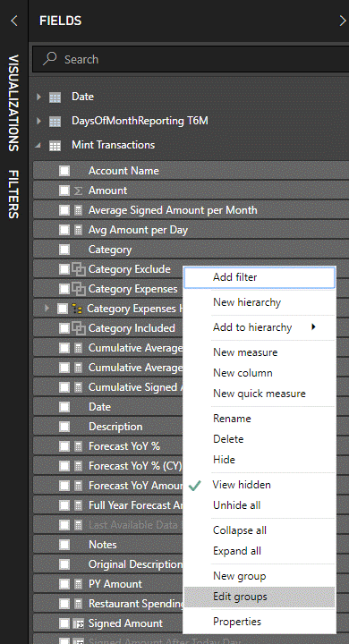Expand the Category Expenses hierarchy
This screenshot has height=644, width=349.
click(47, 308)
